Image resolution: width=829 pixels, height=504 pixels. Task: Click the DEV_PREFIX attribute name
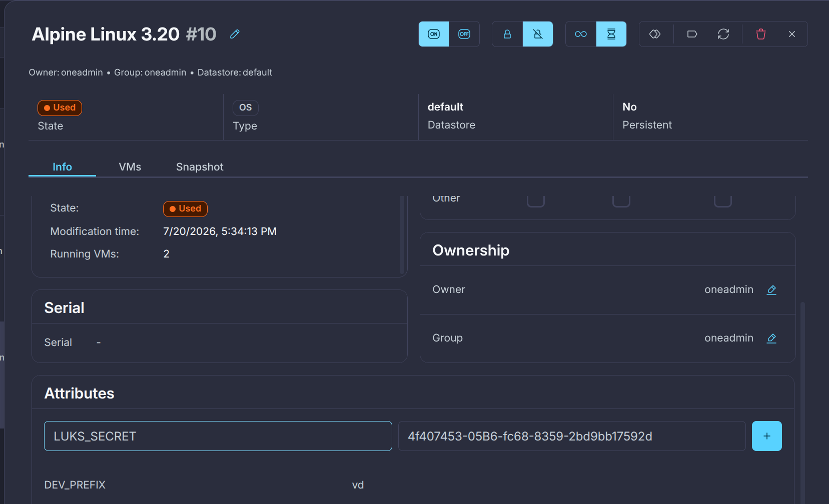click(x=75, y=485)
